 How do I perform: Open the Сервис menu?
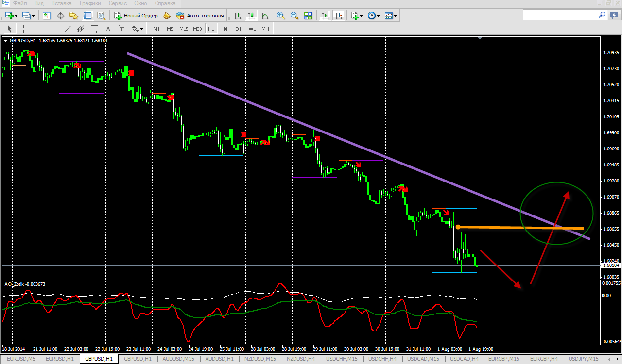click(x=118, y=3)
